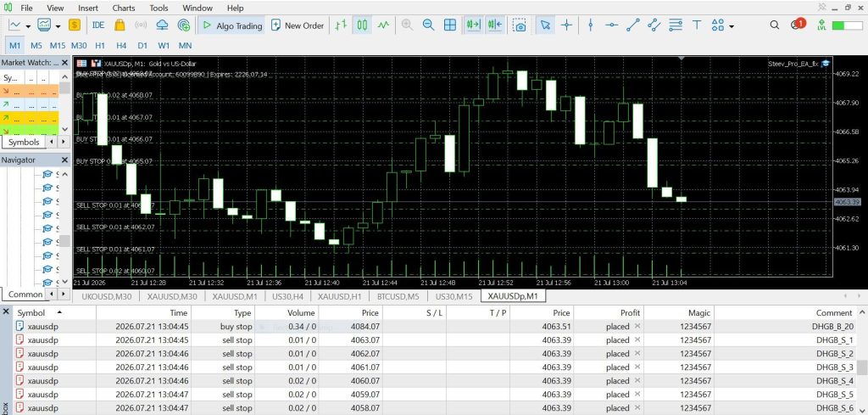Click the copy trading icon with plus
This screenshot has width=868, height=415.
pyautogui.click(x=184, y=25)
